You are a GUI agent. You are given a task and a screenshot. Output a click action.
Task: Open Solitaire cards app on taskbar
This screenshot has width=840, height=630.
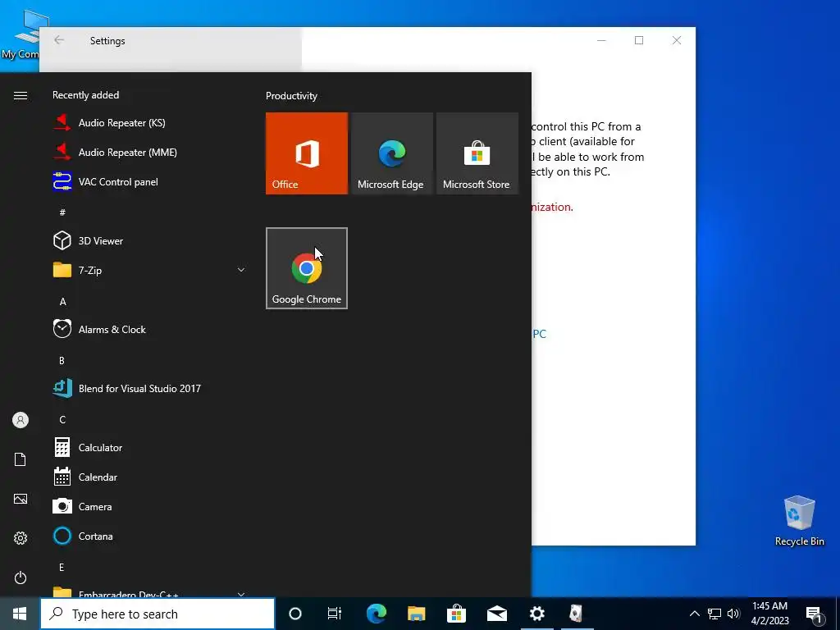click(577, 614)
